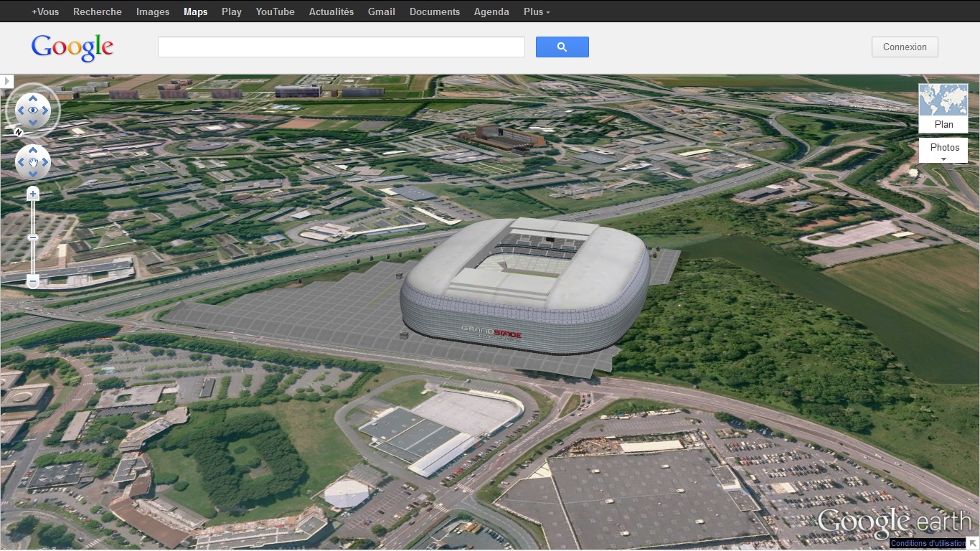The image size is (980, 551).
Task: Rotate view right using the eye joystick
Action: [x=46, y=110]
